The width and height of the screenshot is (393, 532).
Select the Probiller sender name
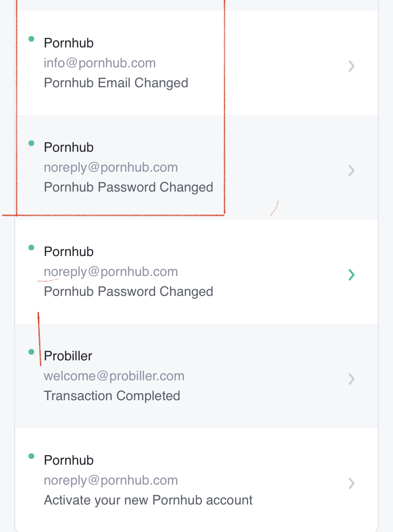pyautogui.click(x=68, y=356)
